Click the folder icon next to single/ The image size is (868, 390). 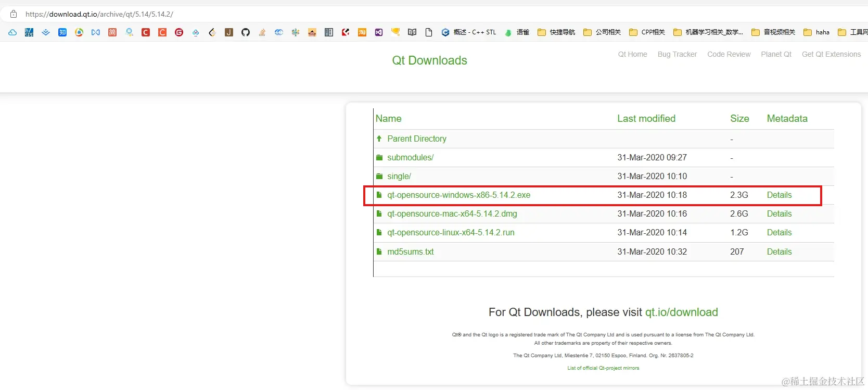379,176
